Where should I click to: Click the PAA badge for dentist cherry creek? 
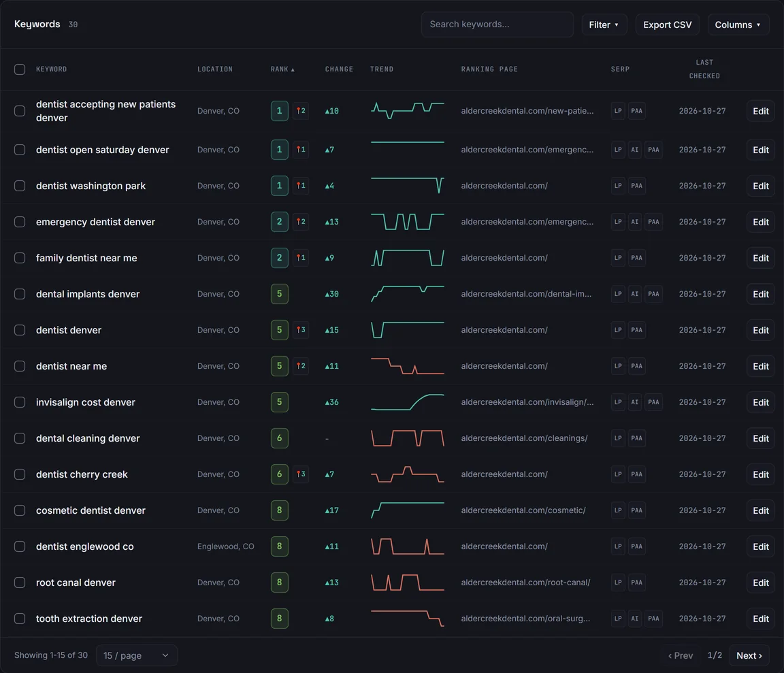click(x=636, y=474)
